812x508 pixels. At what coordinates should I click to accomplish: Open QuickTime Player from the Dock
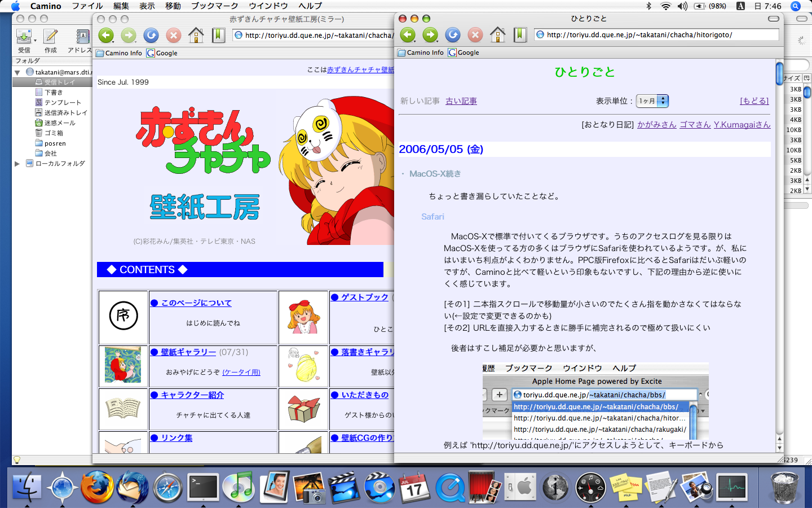(x=450, y=487)
